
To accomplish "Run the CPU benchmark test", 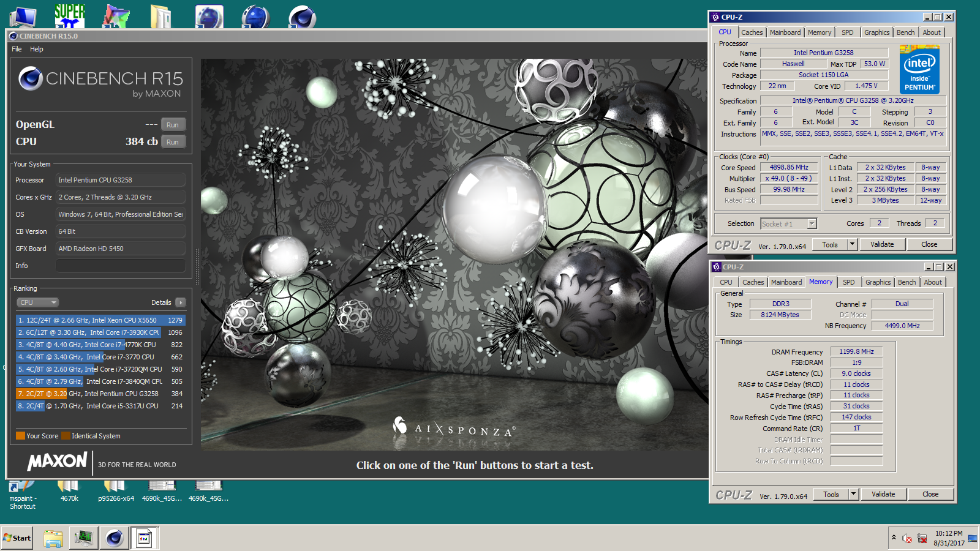I will (173, 141).
